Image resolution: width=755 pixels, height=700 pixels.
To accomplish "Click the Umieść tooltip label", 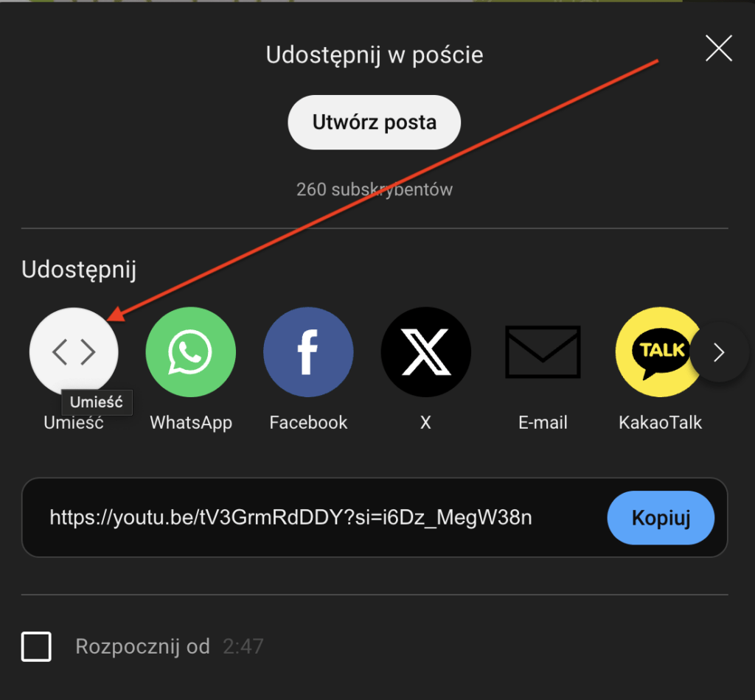I will [97, 402].
